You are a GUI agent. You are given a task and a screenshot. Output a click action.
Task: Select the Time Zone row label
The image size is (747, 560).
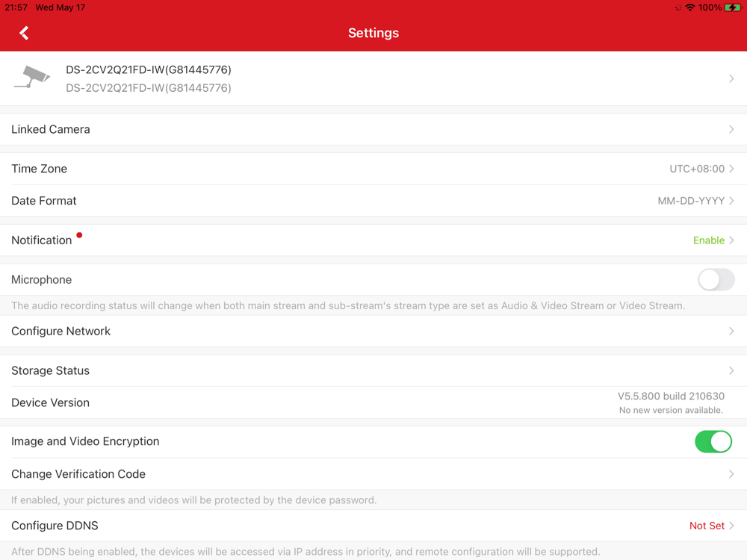point(39,169)
